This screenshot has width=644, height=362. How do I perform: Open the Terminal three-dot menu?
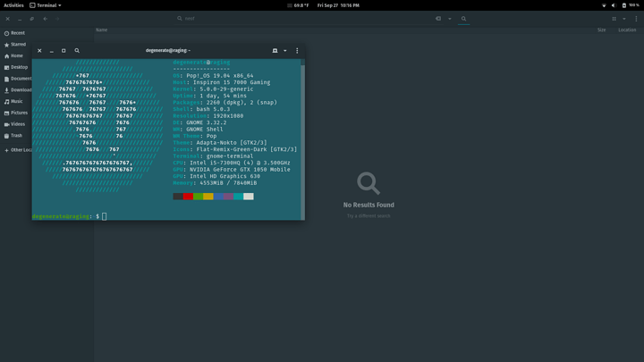(x=297, y=50)
